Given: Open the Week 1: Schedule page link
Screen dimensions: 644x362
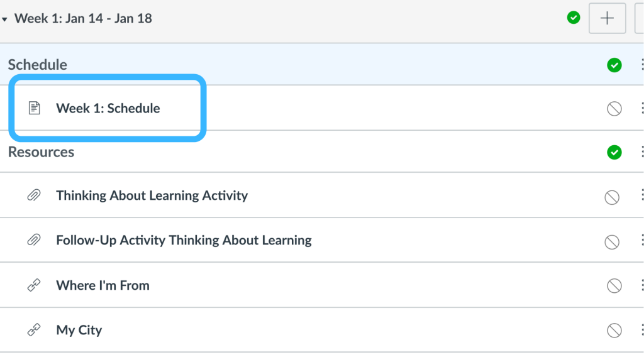Looking at the screenshot, I should [x=108, y=108].
